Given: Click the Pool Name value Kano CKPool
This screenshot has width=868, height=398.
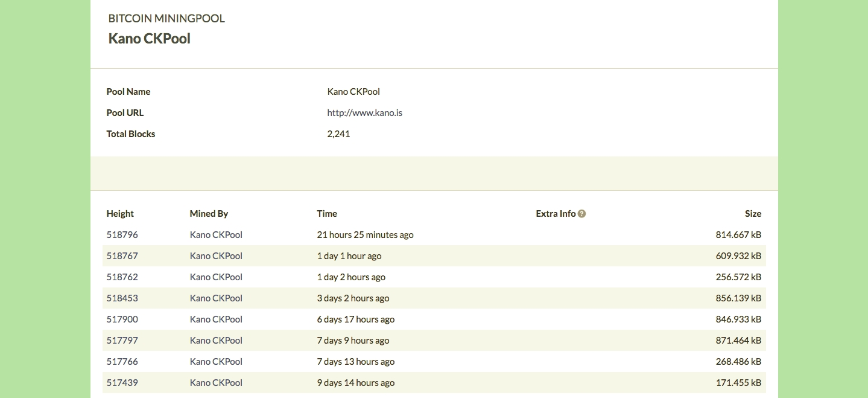Looking at the screenshot, I should [353, 92].
